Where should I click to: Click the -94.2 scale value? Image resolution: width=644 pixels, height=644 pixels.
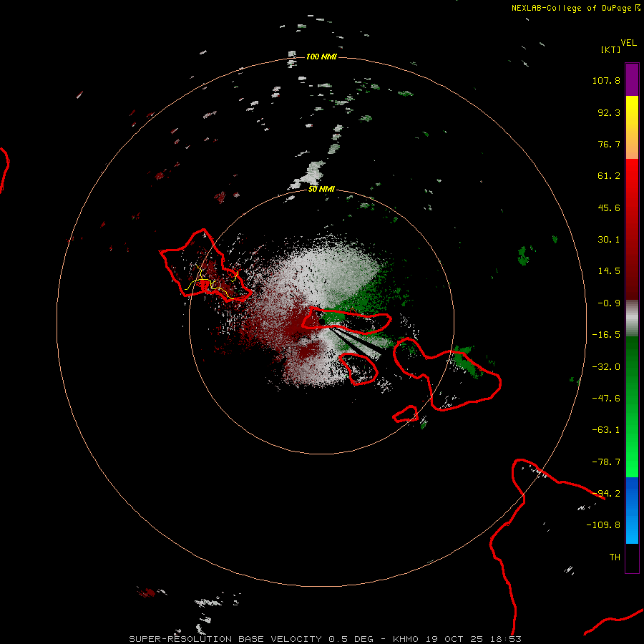point(606,494)
